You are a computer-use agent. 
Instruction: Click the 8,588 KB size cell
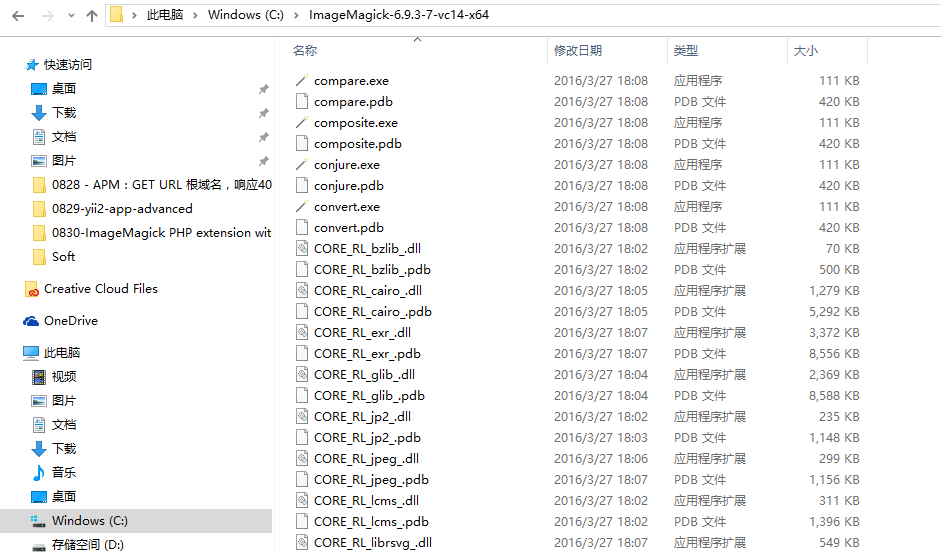pyautogui.click(x=834, y=396)
